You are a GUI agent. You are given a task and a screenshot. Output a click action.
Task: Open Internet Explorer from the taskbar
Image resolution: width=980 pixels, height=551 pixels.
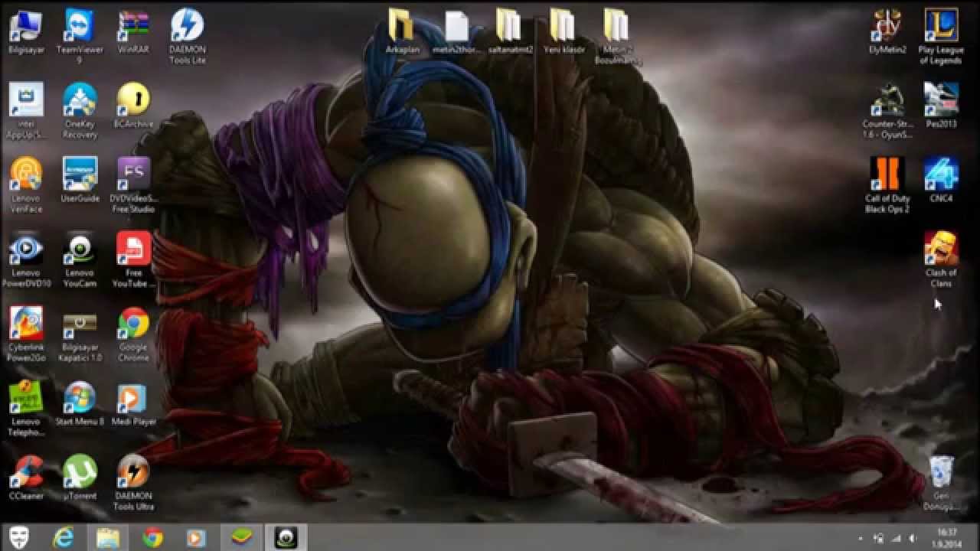(x=64, y=537)
